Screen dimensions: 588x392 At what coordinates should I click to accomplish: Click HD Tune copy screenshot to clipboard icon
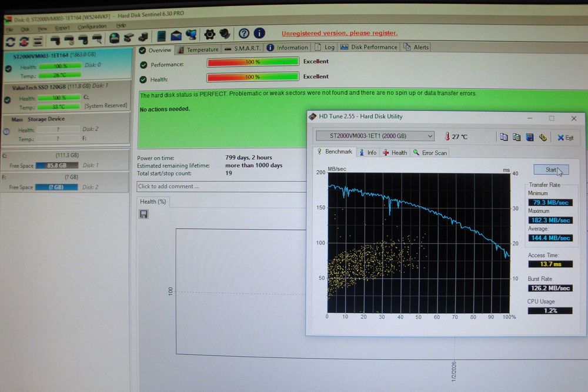[516, 137]
